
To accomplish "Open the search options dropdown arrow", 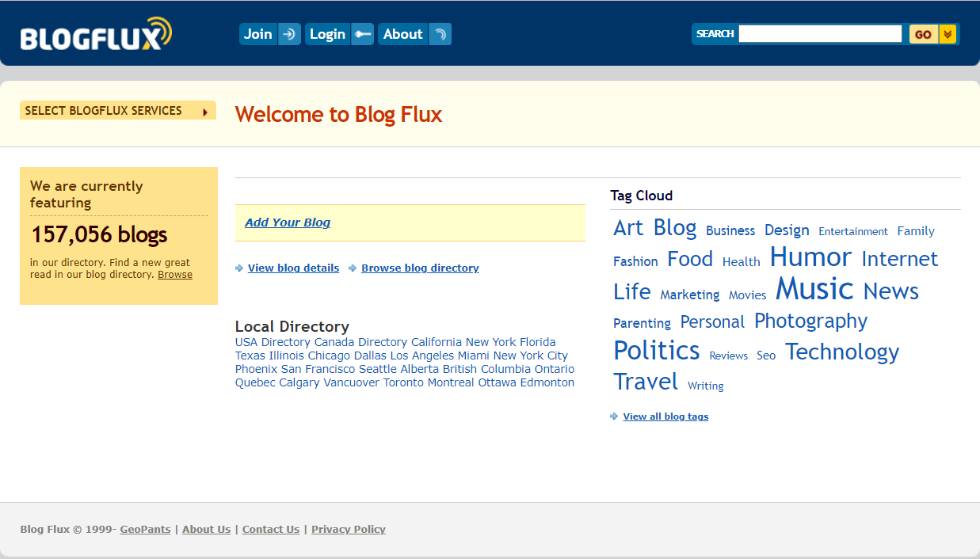I will pos(948,34).
